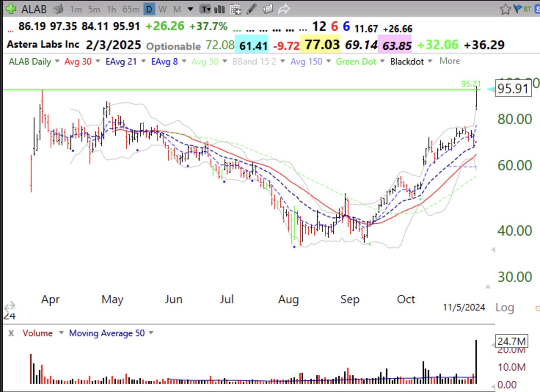Click the 2/3/2025 date in the header
Viewport: 540px width, 392px height.
[x=114, y=45]
